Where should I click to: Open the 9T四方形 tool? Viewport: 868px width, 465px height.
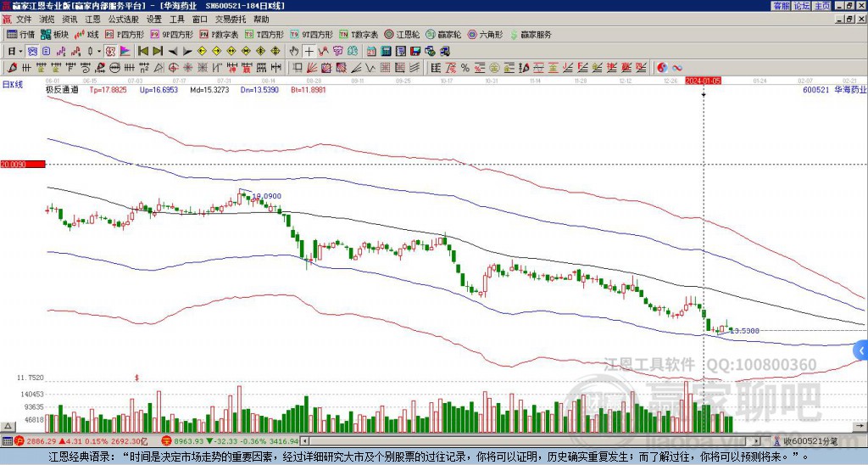(x=311, y=34)
